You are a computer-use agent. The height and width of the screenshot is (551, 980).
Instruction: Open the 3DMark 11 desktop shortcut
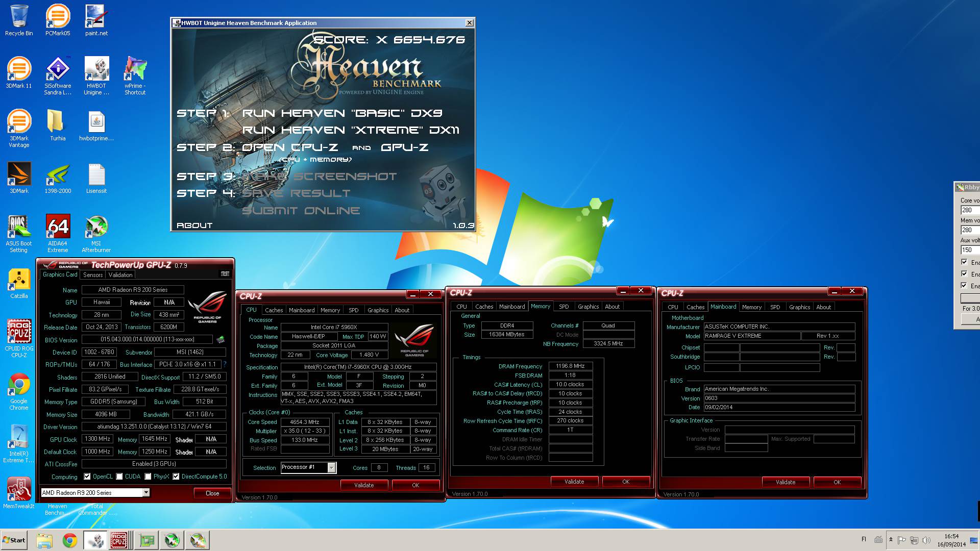(19, 73)
